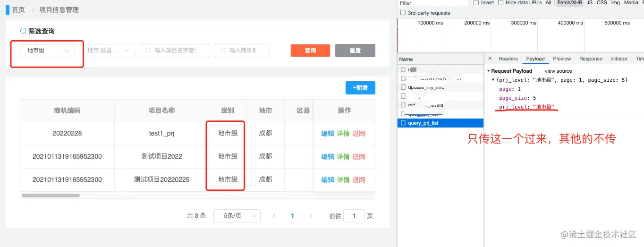This screenshot has height=247, width=644.
Task: Click the 级别 column header
Action: pos(228,111)
